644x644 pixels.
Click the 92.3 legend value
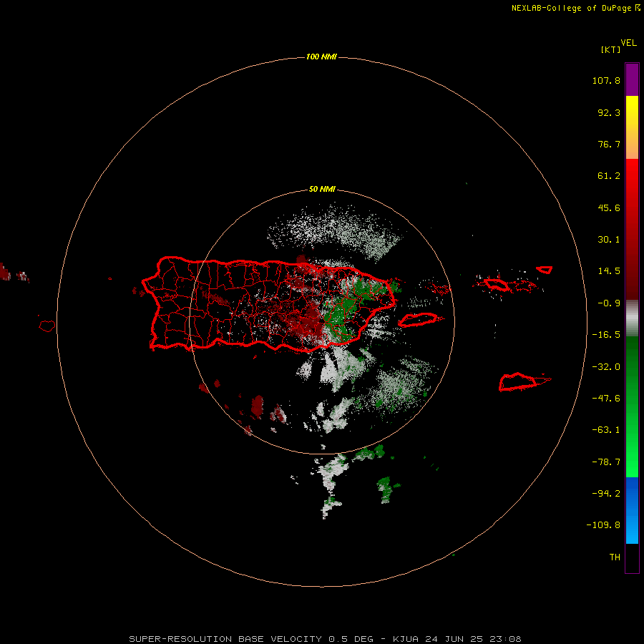609,112
